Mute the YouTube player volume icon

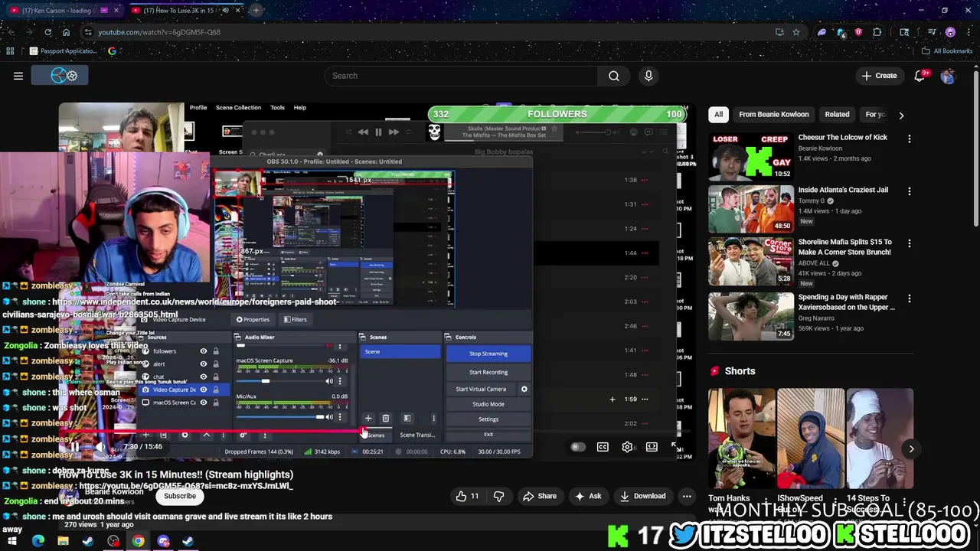click(100, 447)
